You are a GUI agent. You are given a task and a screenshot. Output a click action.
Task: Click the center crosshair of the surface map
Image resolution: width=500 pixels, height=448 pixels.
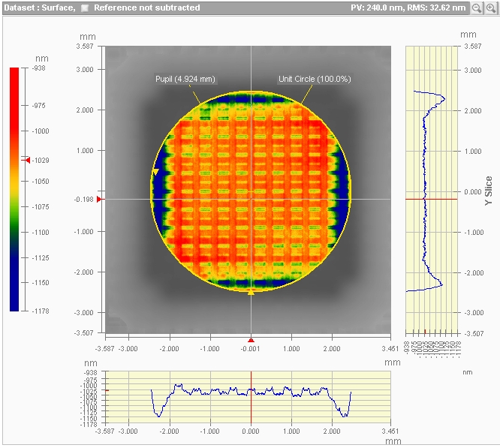point(251,199)
